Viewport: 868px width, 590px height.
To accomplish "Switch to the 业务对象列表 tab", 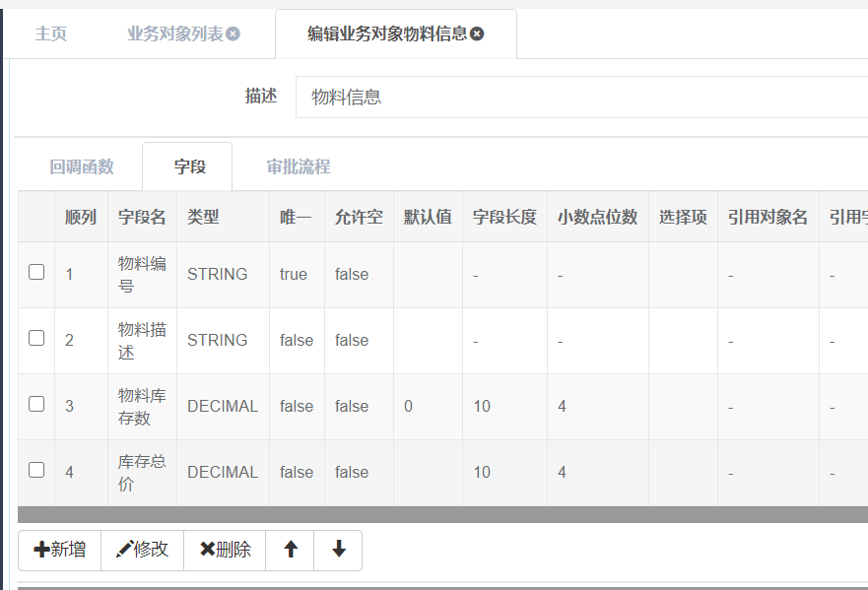I will click(x=175, y=33).
